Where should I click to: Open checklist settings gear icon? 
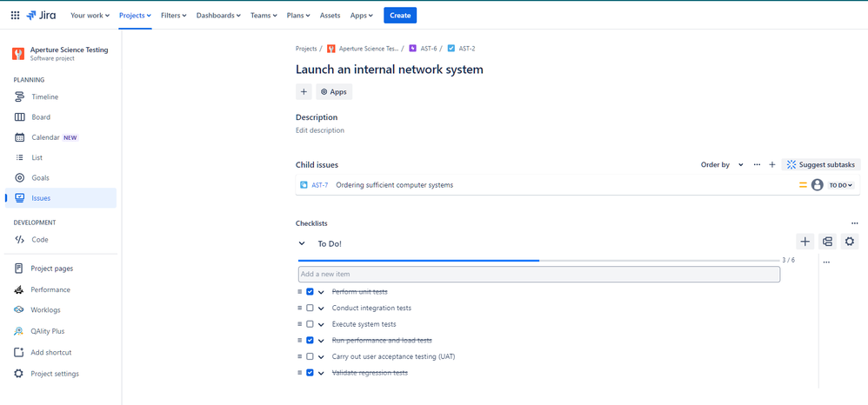pyautogui.click(x=850, y=242)
